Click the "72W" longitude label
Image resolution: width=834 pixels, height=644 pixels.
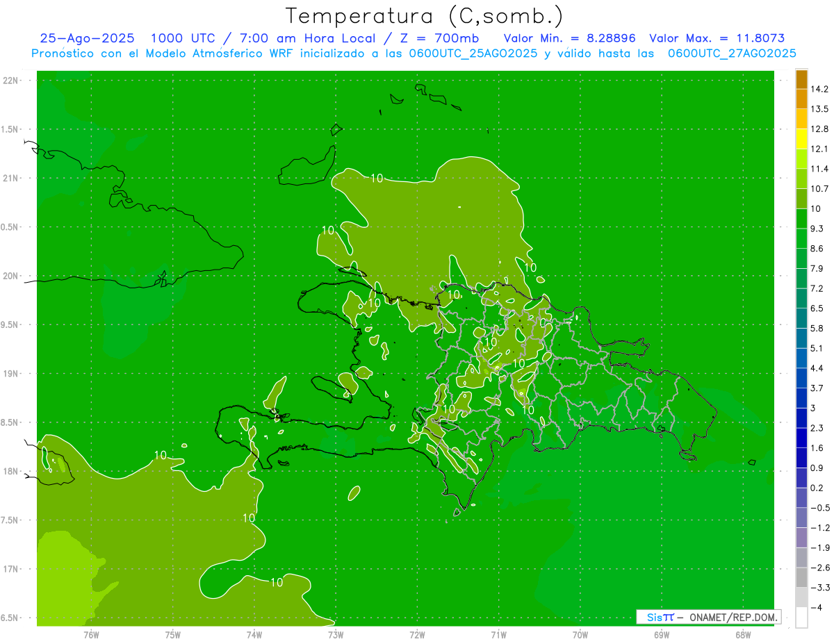(x=417, y=635)
